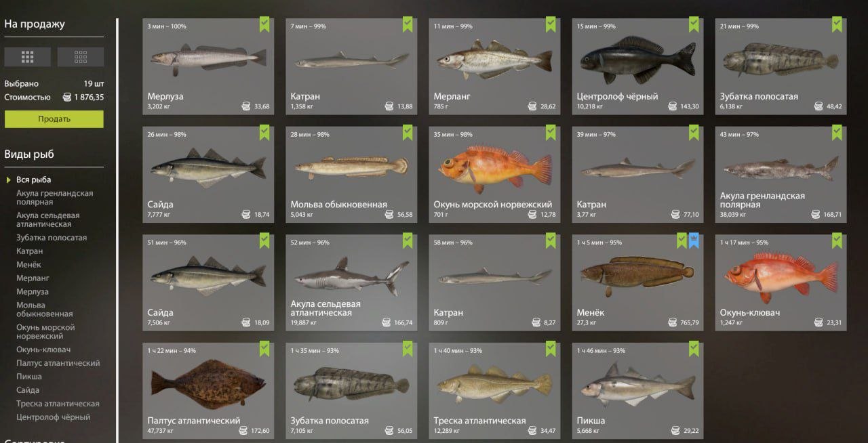Switch to small grid view icon

[x=81, y=57]
